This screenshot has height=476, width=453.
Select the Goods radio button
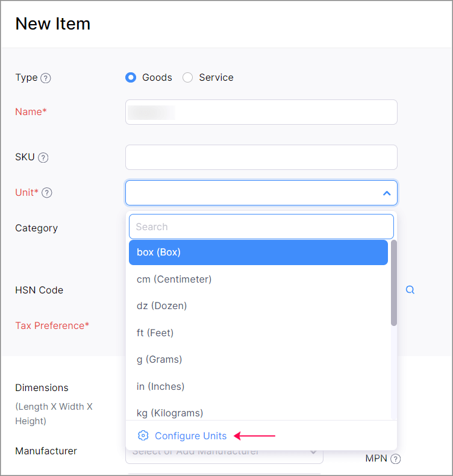pyautogui.click(x=131, y=77)
